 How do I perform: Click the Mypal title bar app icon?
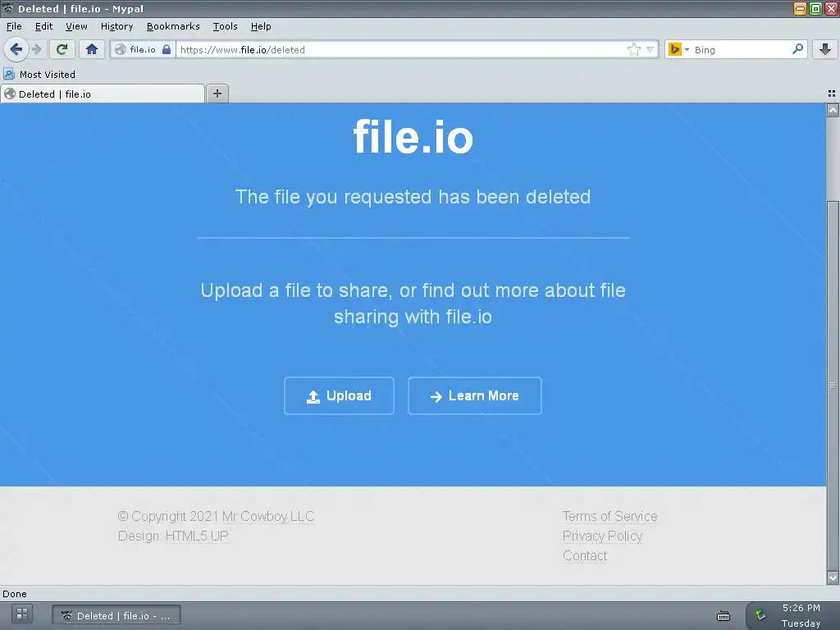pos(7,8)
